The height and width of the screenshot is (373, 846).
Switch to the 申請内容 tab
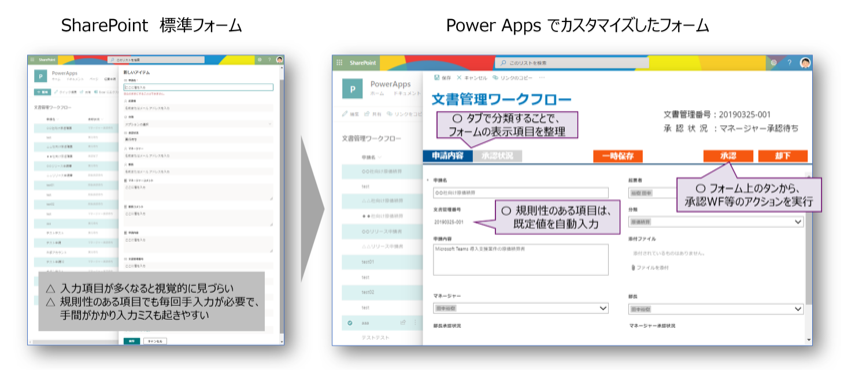point(448,156)
